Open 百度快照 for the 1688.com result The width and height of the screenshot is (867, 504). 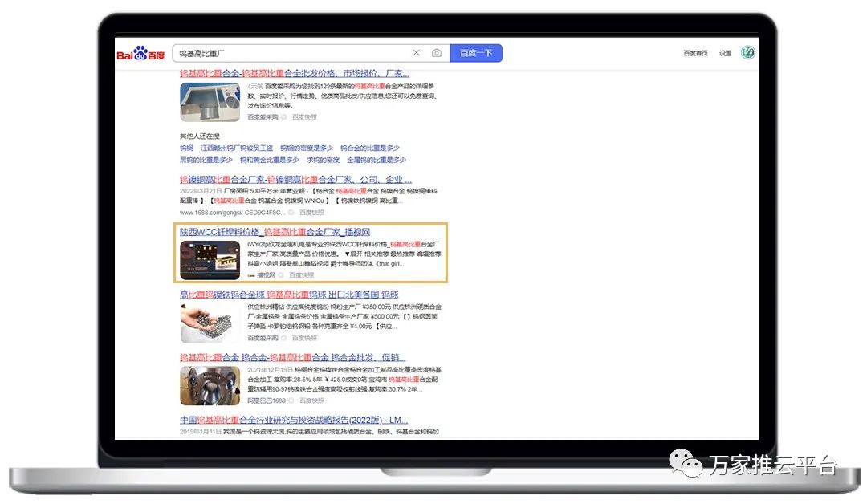click(311, 213)
